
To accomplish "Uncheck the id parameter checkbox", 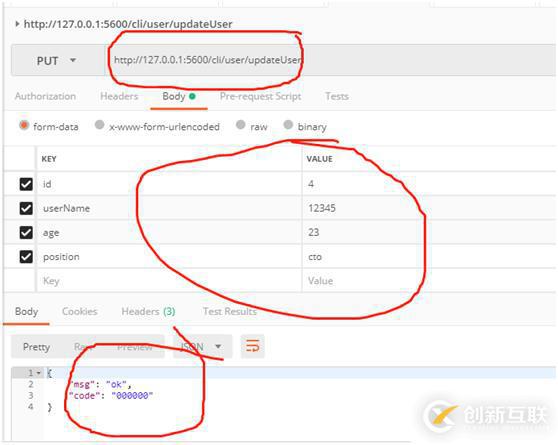I will click(x=26, y=184).
